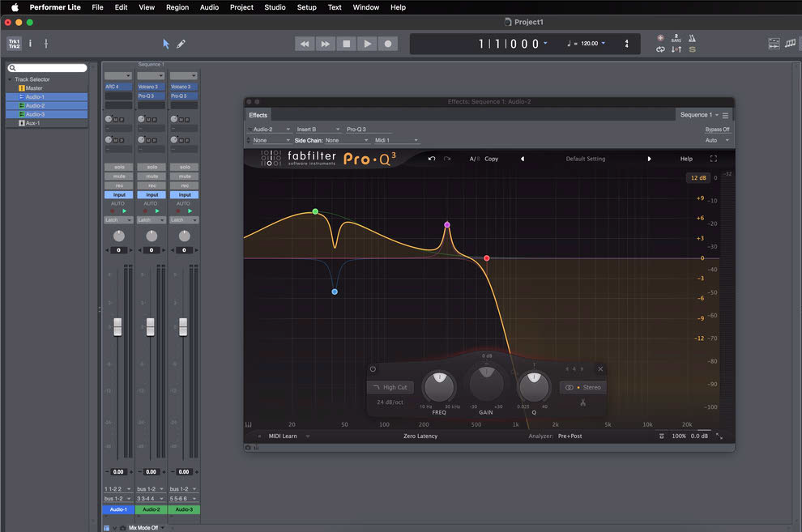The height and width of the screenshot is (532, 802).
Task: Click the Pro-Q 3 Help button
Action: click(x=686, y=159)
